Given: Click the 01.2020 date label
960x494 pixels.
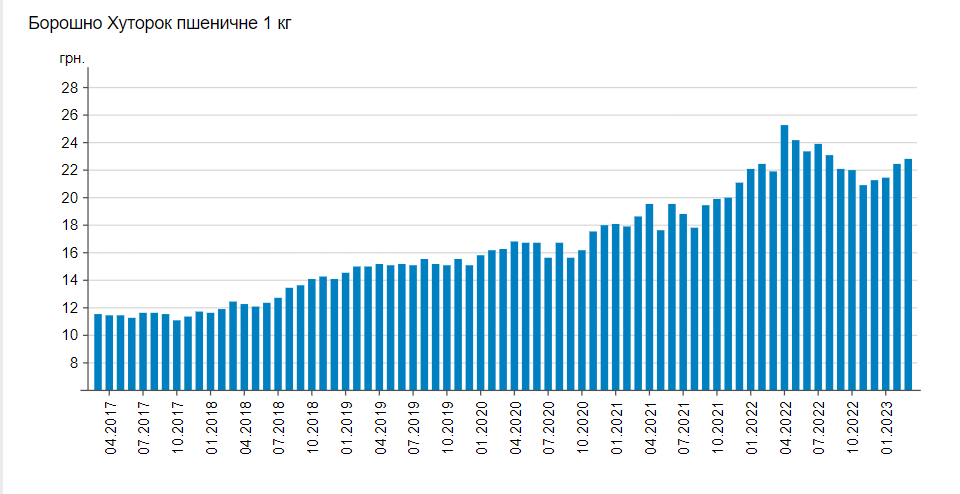Looking at the screenshot, I should pos(481,427).
